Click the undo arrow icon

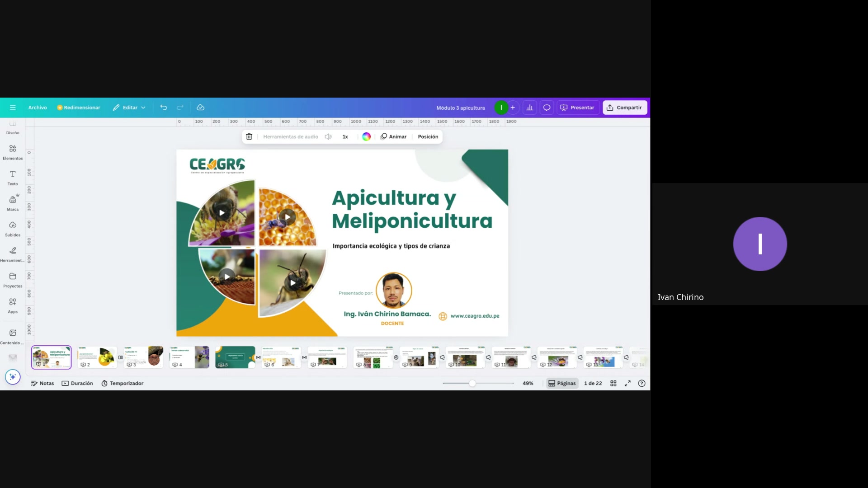tap(164, 108)
